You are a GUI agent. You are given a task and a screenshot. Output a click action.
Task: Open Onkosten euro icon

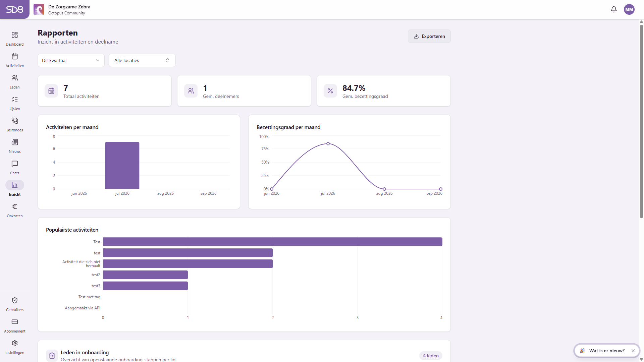click(x=15, y=206)
